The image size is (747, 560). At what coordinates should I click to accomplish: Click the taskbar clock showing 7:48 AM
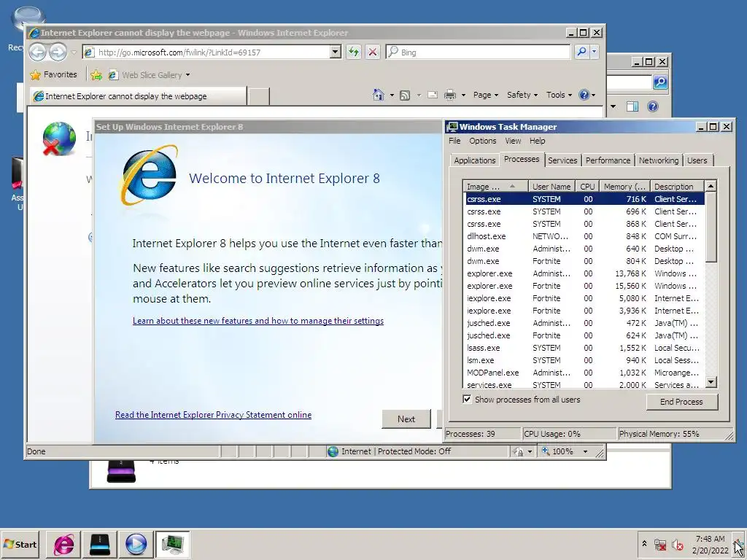pyautogui.click(x=711, y=544)
